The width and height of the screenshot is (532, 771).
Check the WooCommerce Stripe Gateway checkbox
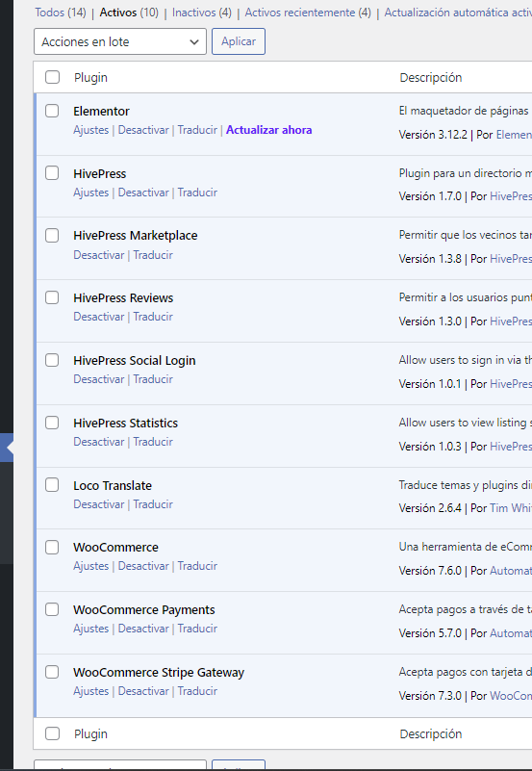click(52, 672)
